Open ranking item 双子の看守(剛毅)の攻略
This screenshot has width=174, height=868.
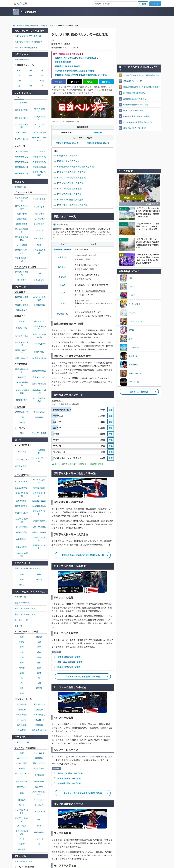(x=134, y=93)
